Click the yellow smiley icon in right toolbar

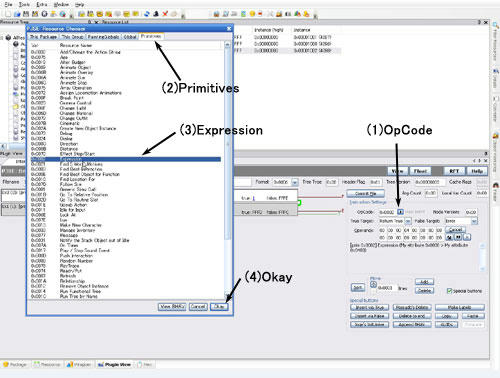click(252, 14)
